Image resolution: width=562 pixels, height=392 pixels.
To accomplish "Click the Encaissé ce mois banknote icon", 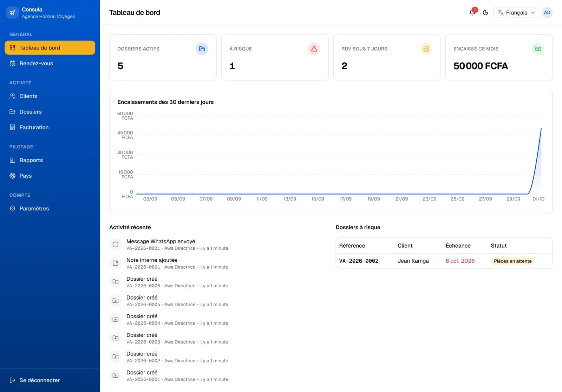I will tap(538, 49).
